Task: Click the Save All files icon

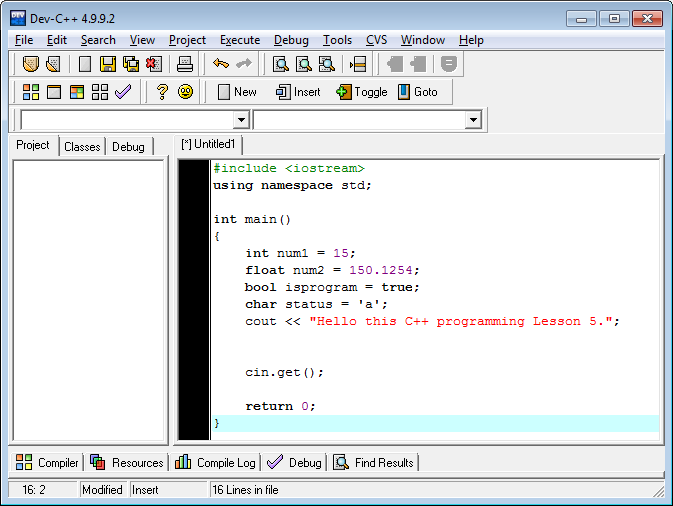Action: click(x=131, y=64)
